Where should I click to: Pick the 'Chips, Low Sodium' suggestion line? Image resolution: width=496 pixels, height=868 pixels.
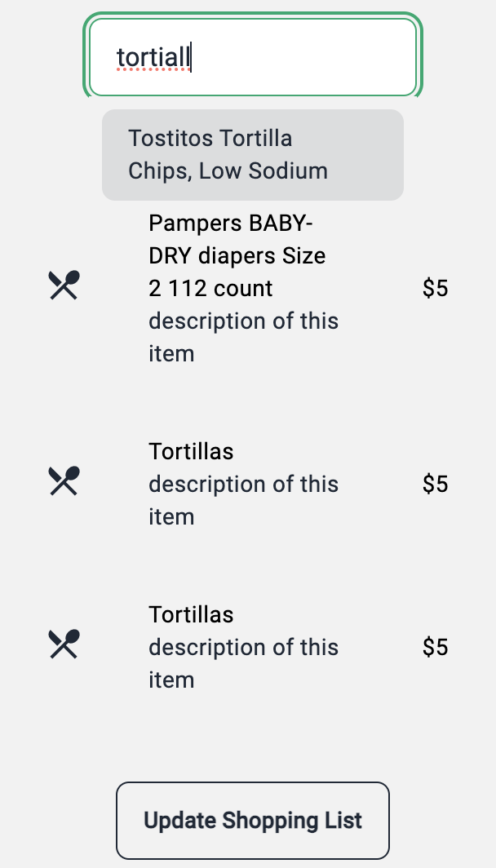tap(228, 170)
